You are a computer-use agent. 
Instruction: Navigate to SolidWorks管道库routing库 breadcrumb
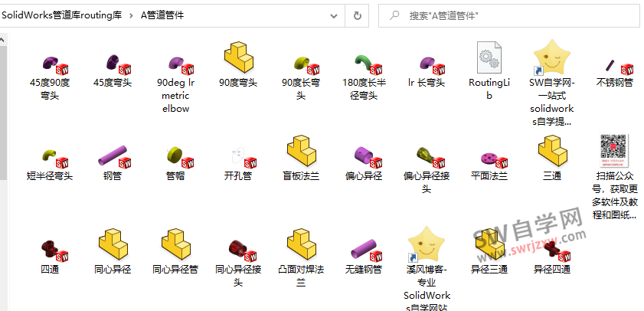[61, 15]
